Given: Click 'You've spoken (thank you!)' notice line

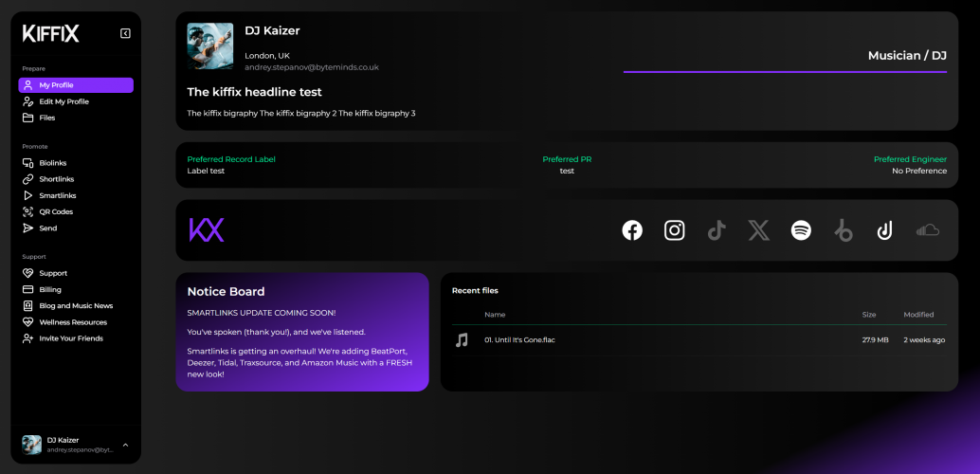Looking at the screenshot, I should pyautogui.click(x=276, y=332).
